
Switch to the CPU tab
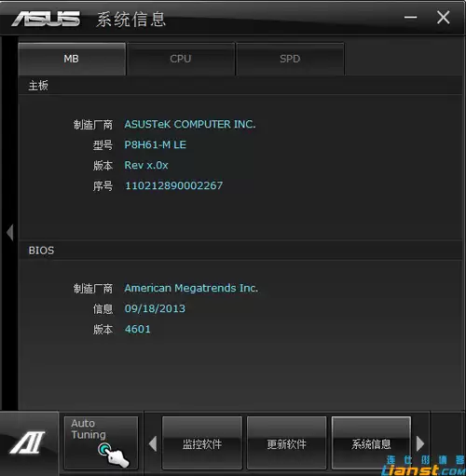[181, 59]
